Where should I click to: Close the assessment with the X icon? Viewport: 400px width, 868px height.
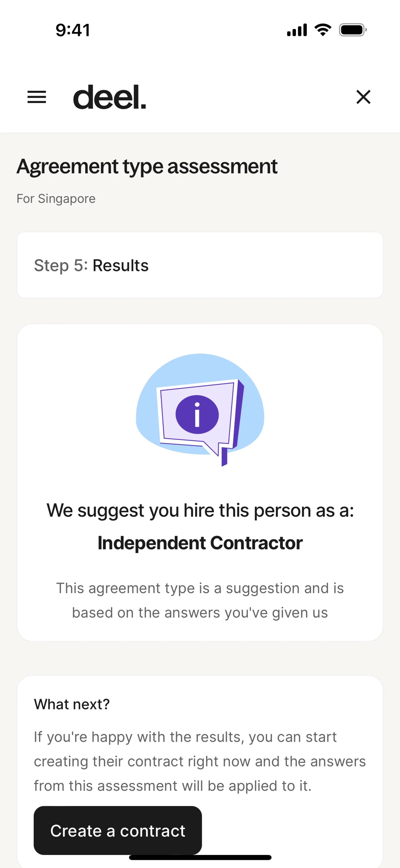click(x=363, y=97)
